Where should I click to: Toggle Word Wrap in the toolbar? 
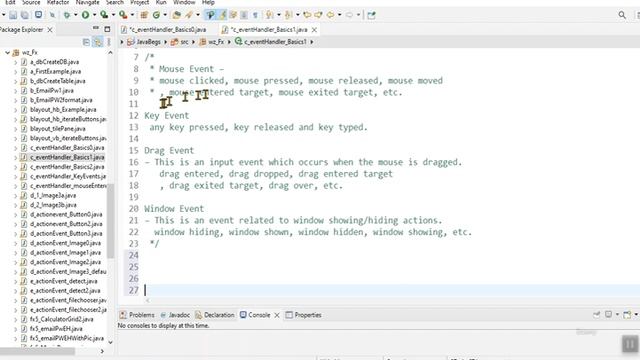pos(233,15)
